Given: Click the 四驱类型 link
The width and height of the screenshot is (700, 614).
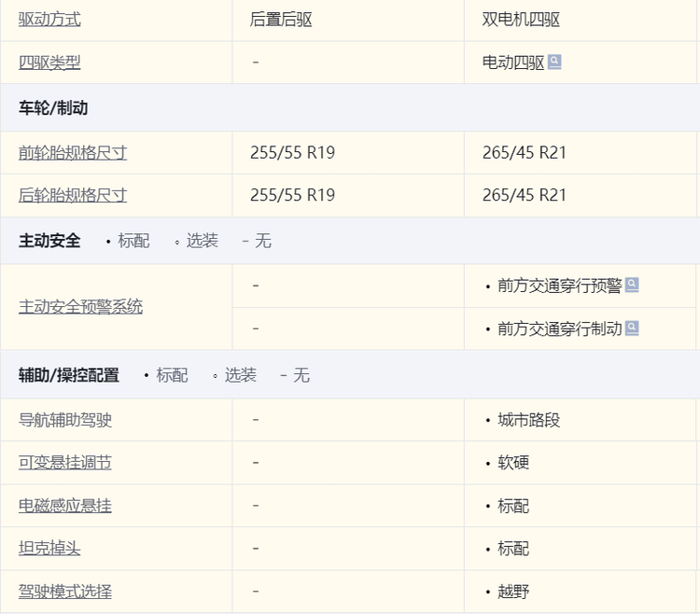Looking at the screenshot, I should coord(49,63).
